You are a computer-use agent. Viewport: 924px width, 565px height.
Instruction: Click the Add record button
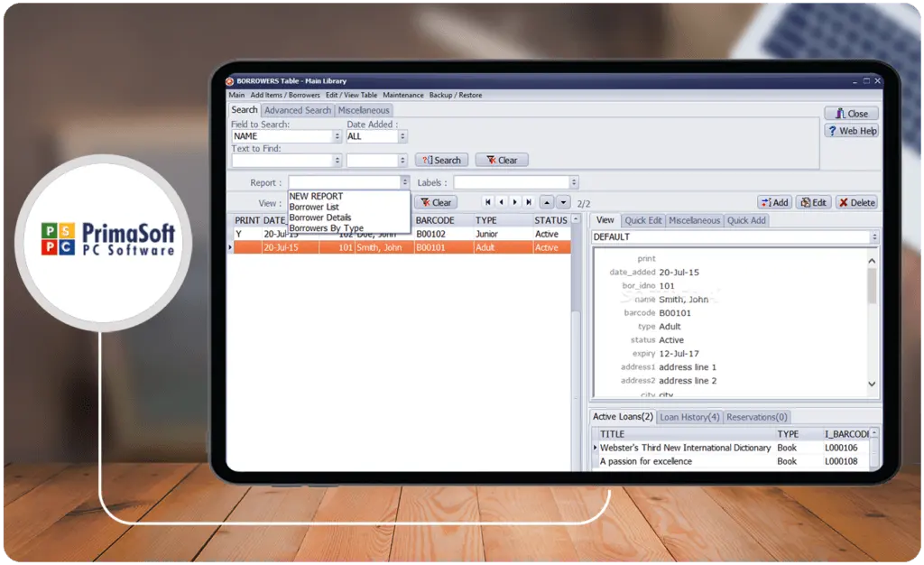click(774, 202)
